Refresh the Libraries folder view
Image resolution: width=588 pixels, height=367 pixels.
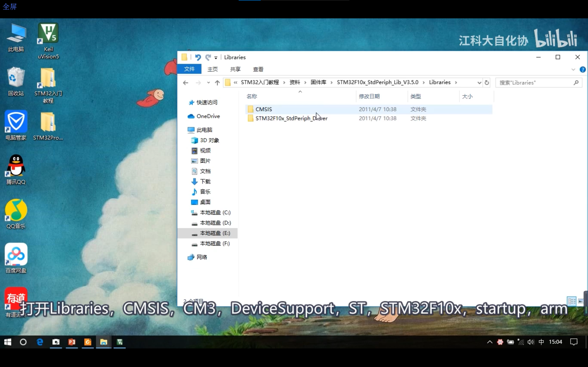coord(487,83)
